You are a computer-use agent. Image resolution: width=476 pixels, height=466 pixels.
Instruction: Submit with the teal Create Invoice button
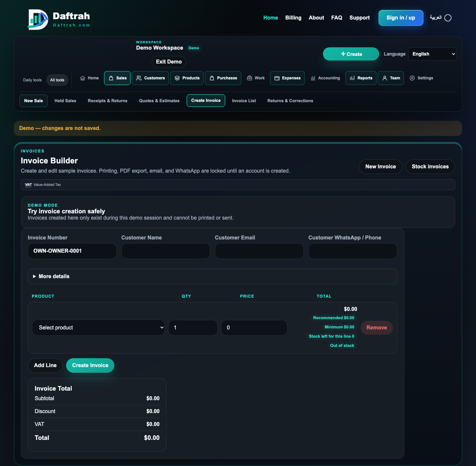90,365
